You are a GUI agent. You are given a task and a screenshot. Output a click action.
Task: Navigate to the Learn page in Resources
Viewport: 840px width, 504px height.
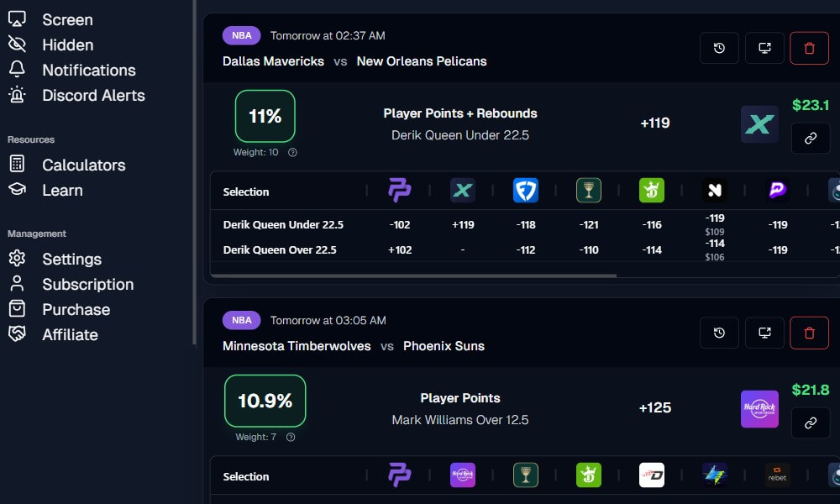62,191
